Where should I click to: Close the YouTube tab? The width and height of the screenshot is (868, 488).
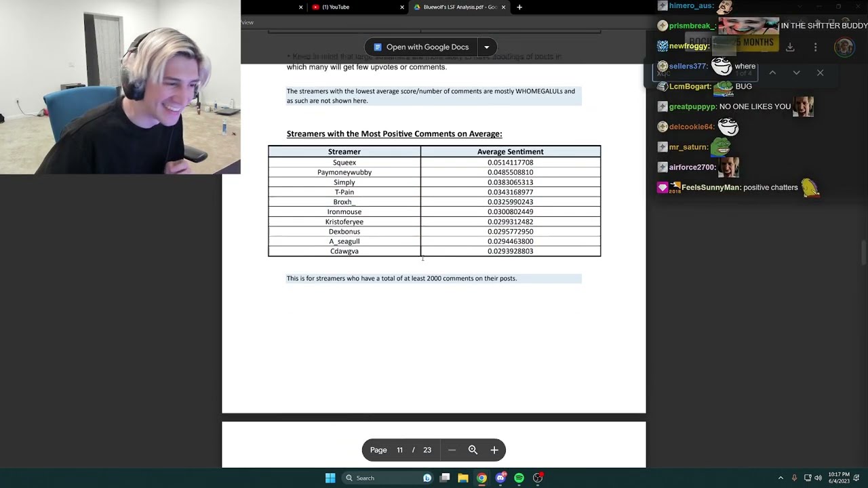[x=401, y=7]
